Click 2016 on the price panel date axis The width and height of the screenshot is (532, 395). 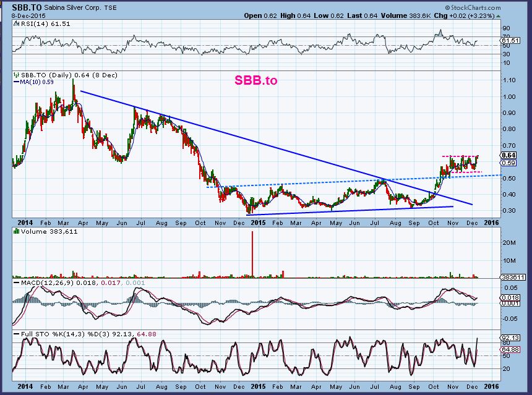coord(491,223)
